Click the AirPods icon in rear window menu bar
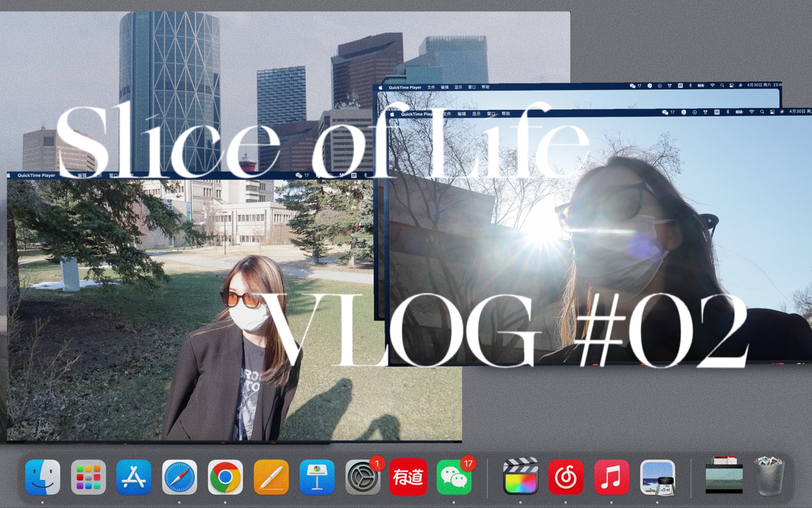 pyautogui.click(x=670, y=86)
